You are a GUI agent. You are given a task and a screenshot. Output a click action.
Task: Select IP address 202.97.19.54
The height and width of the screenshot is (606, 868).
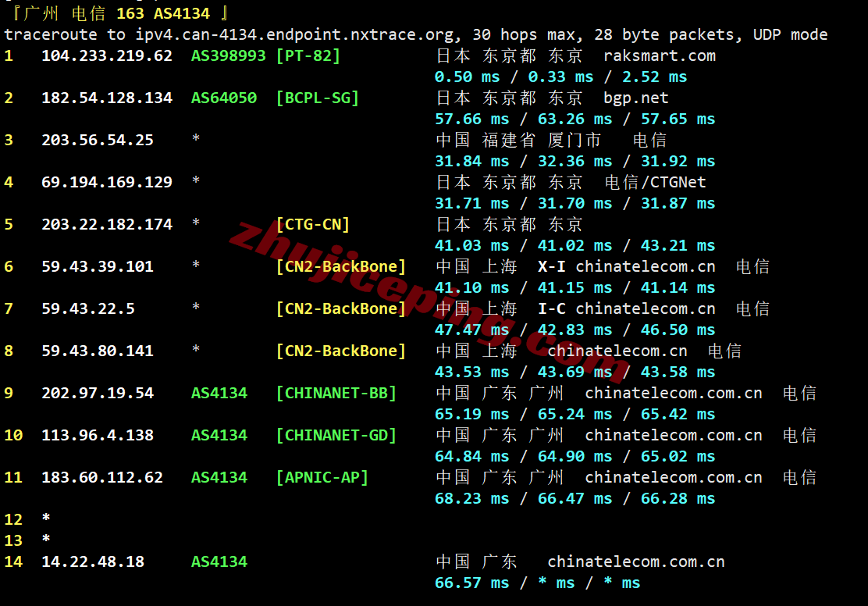coord(98,394)
